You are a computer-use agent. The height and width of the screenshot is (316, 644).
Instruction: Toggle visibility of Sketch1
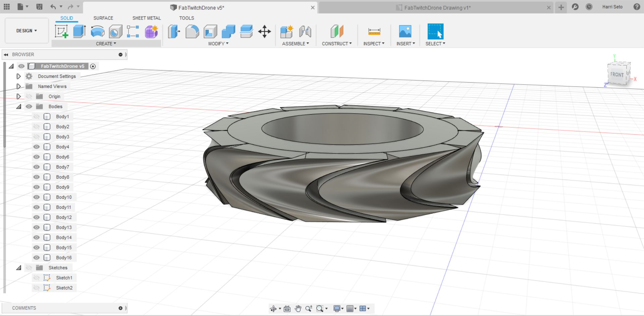pos(37,278)
